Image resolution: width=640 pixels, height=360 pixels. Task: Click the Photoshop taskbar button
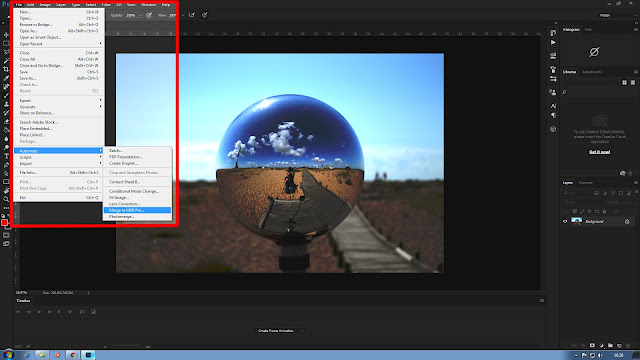[88, 355]
